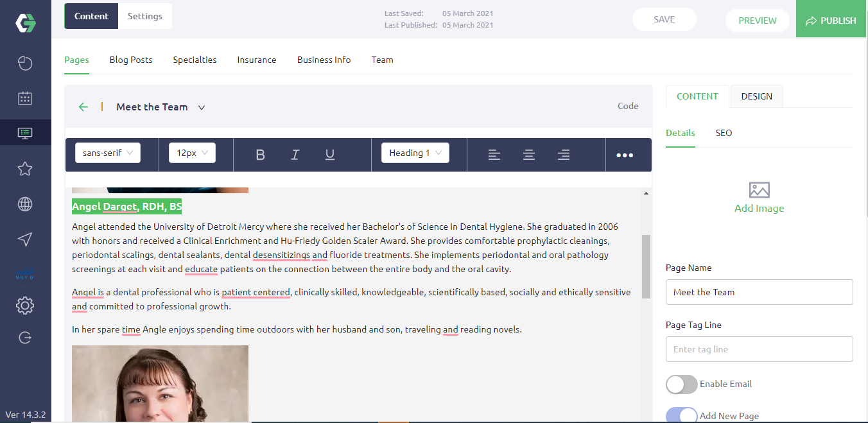The width and height of the screenshot is (868, 423).
Task: Switch to the Settings tab
Action: tap(145, 16)
